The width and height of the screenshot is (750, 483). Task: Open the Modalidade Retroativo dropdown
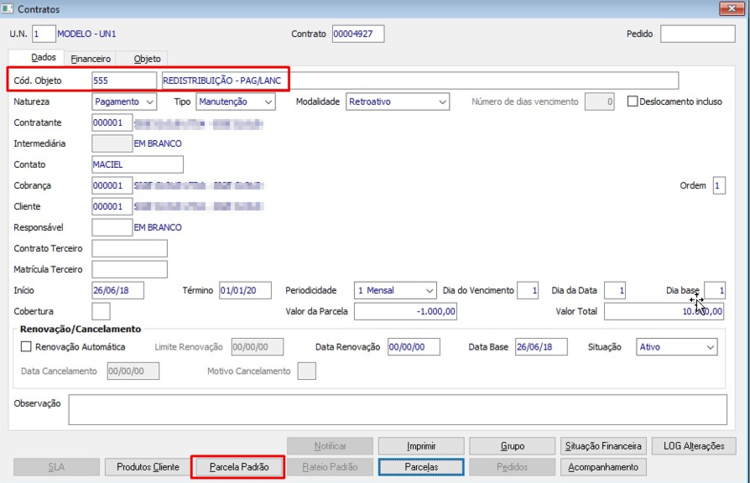pyautogui.click(x=397, y=101)
